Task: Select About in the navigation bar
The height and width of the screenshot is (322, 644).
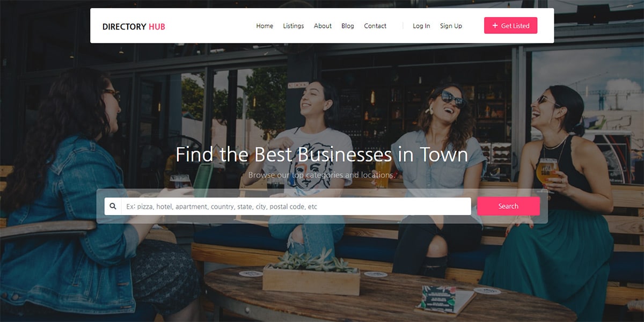Action: point(323,26)
